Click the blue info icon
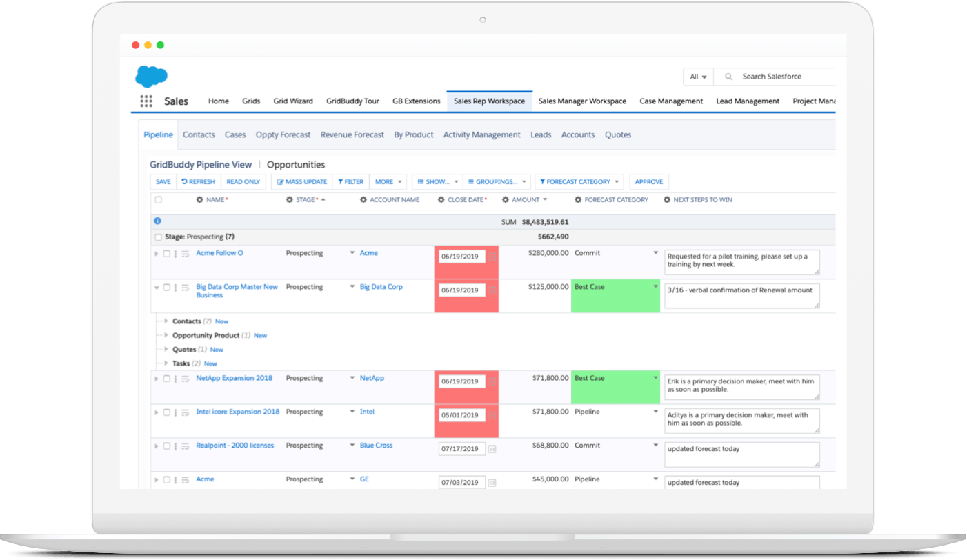The width and height of the screenshot is (967, 560). click(x=157, y=221)
